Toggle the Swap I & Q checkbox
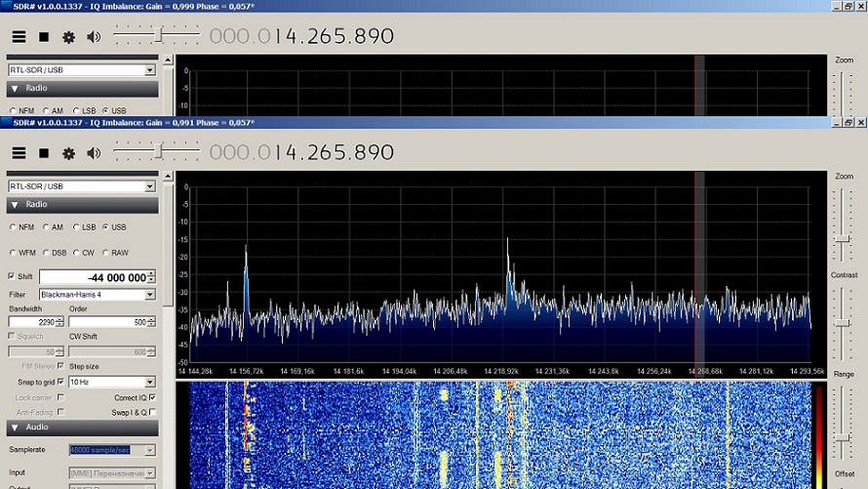The height and width of the screenshot is (489, 868). point(152,412)
